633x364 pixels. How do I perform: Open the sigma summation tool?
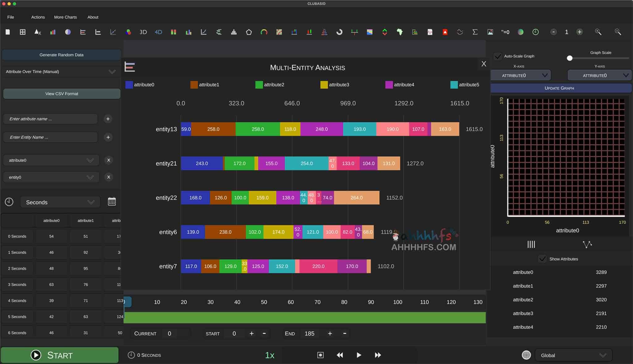click(475, 32)
